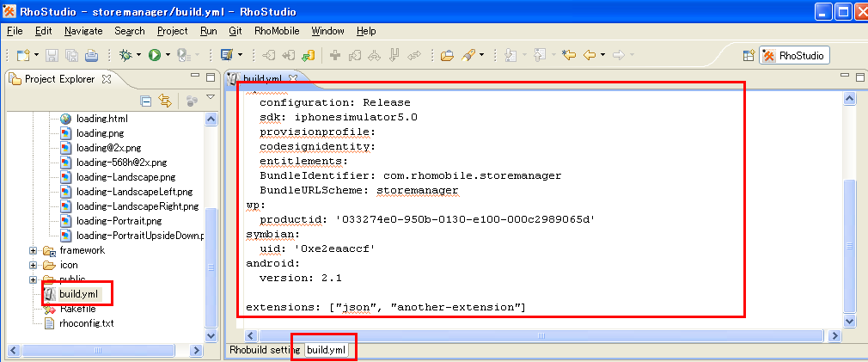Image resolution: width=868 pixels, height=362 pixels.
Task: Minimize the Project Explorer panel
Action: point(195,77)
